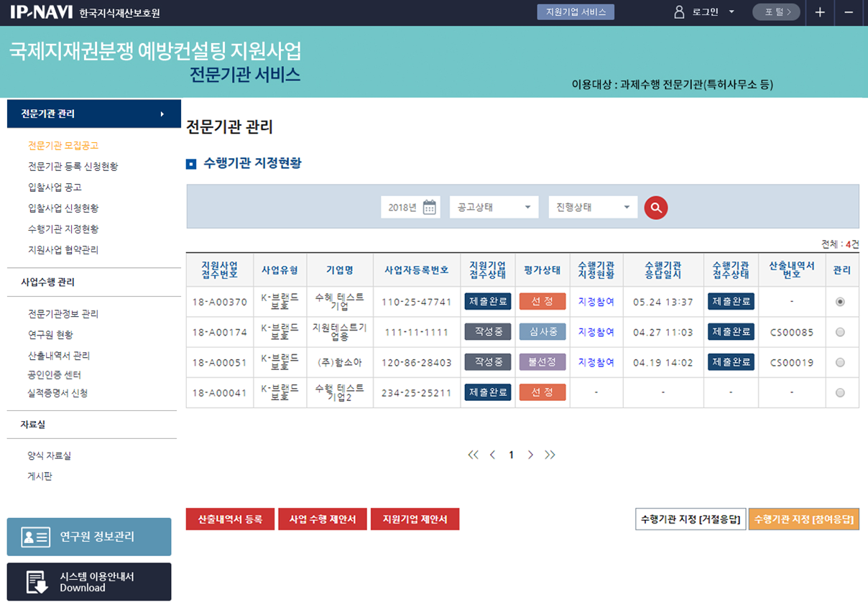Expand the 로그인 dropdown arrow
Image resolution: width=868 pixels, height=615 pixels.
pyautogui.click(x=731, y=12)
